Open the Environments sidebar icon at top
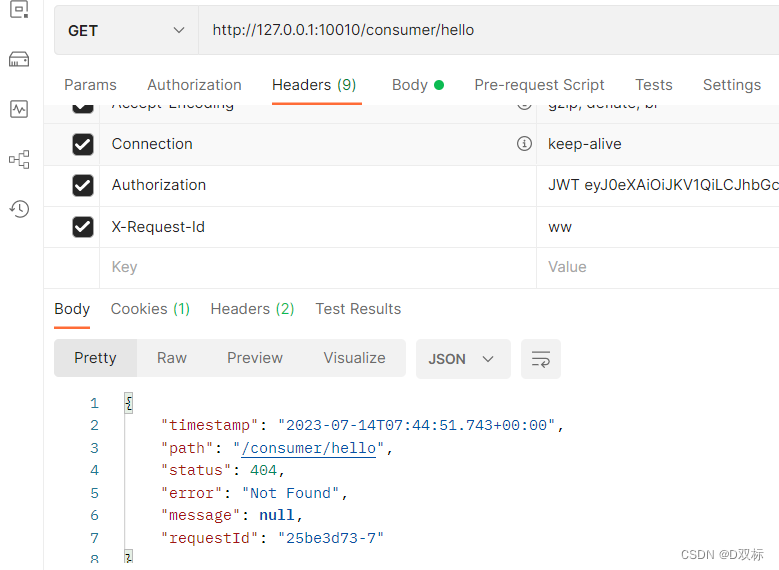 (19, 9)
